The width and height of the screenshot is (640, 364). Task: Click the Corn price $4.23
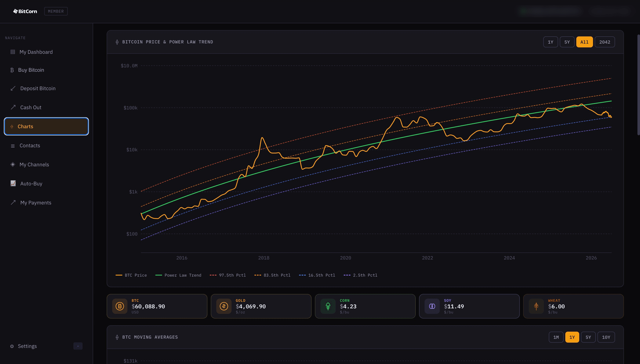pyautogui.click(x=348, y=306)
